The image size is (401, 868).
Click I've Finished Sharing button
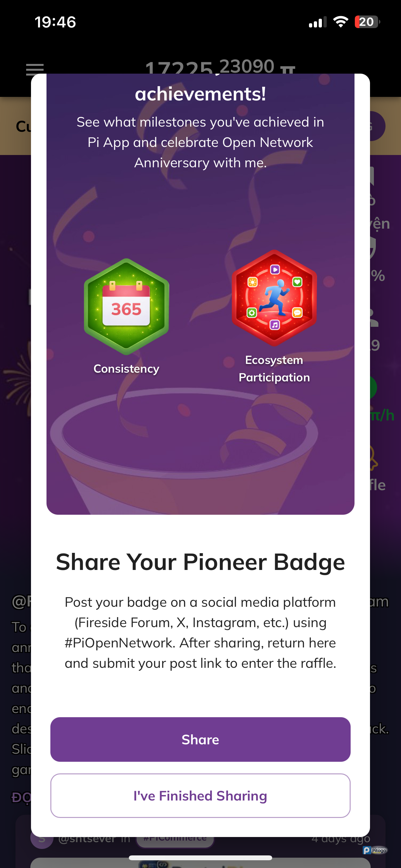pos(200,796)
